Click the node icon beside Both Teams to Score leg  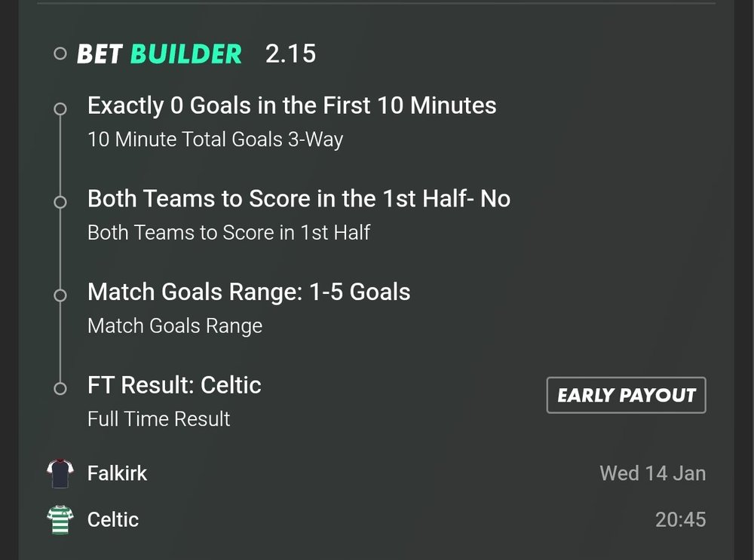click(60, 201)
